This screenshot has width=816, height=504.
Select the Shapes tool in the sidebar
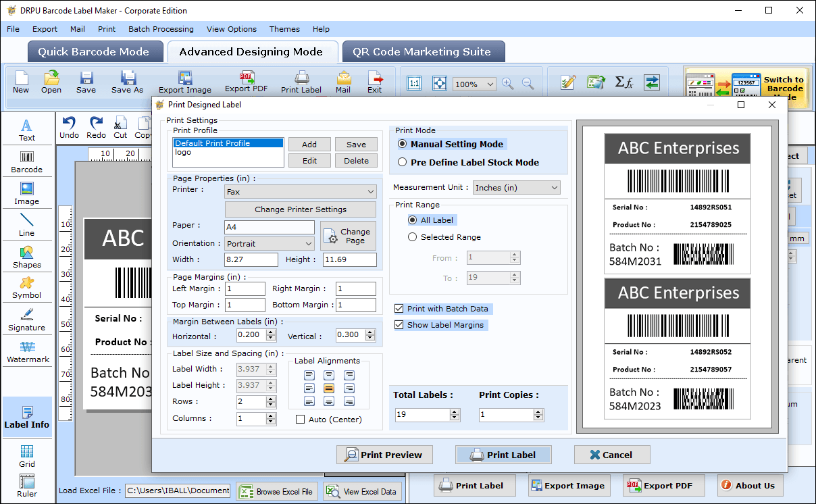[27, 257]
